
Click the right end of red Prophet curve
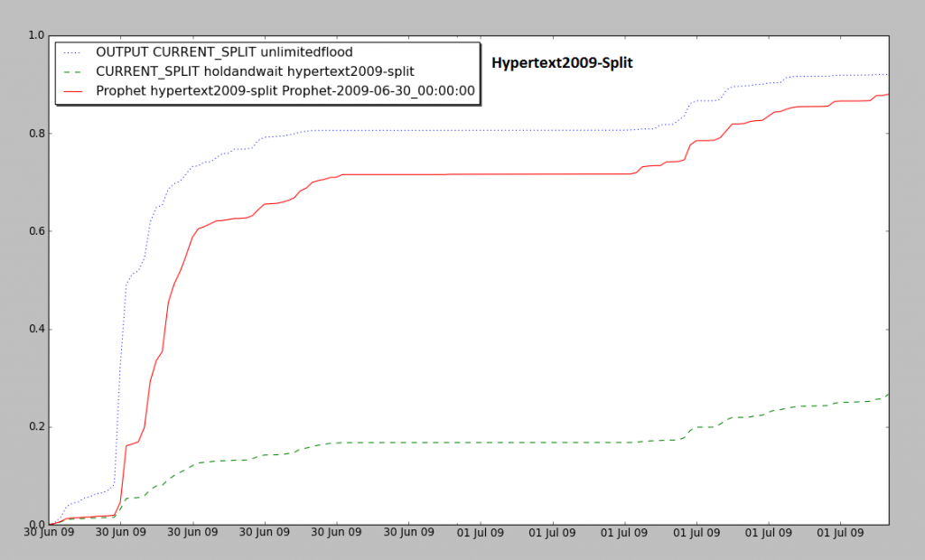pos(887,95)
